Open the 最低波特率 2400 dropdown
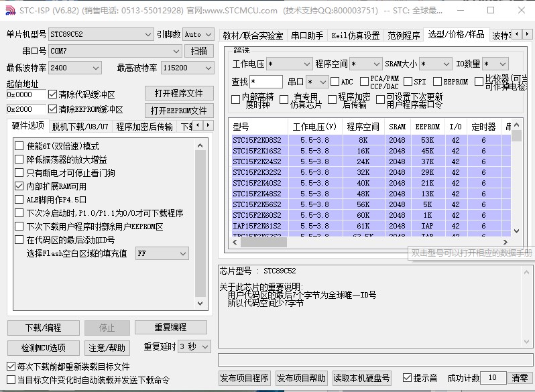The height and width of the screenshot is (392, 535). point(75,68)
